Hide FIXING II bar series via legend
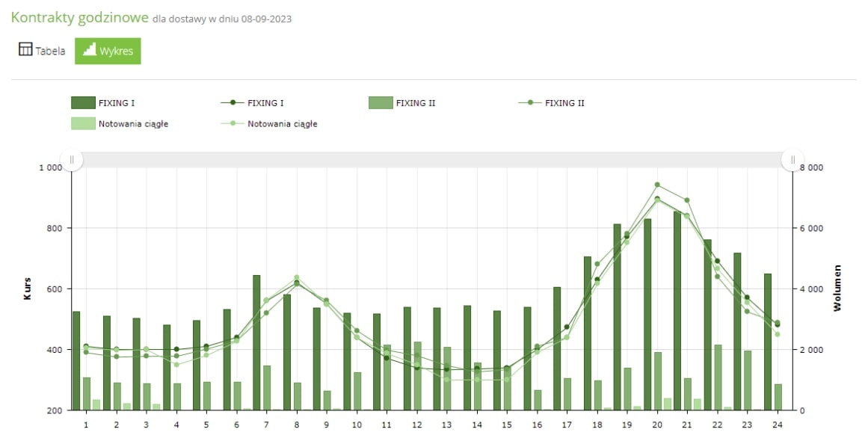868x447 pixels. (x=381, y=103)
